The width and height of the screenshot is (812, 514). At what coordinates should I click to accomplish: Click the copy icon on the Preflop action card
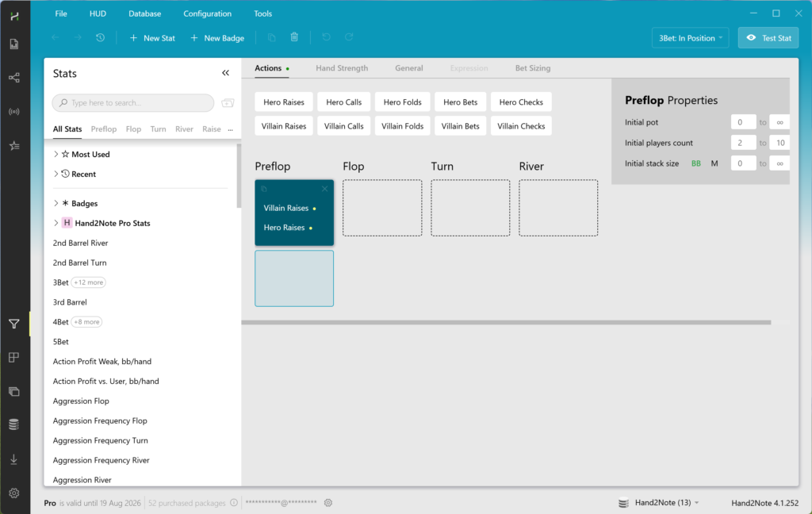point(263,189)
